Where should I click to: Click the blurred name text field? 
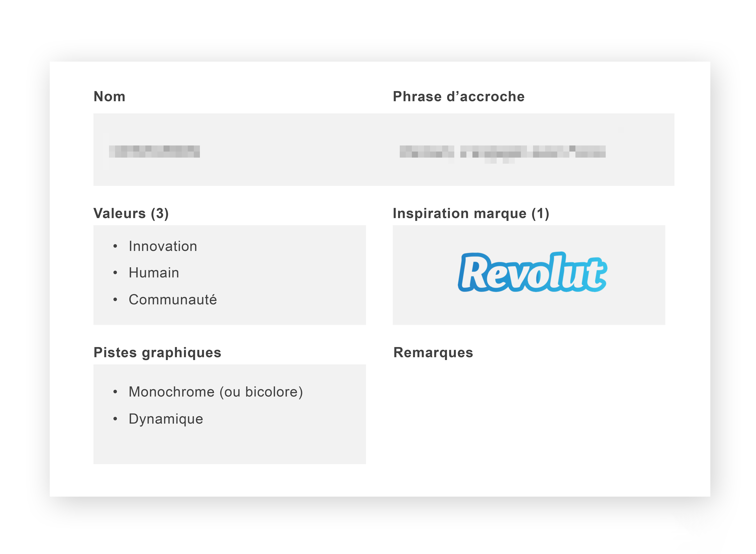coord(155,152)
